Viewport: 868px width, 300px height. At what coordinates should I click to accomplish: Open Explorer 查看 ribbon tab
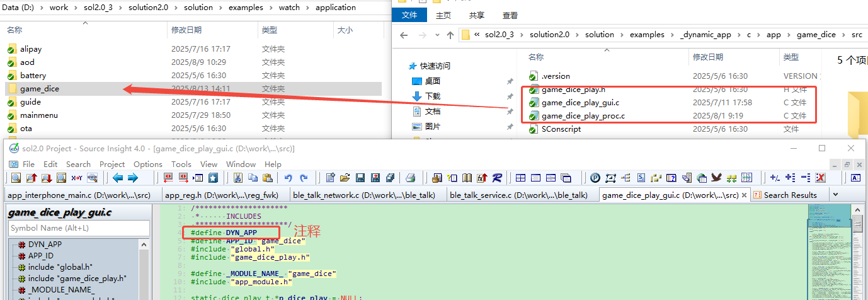pyautogui.click(x=510, y=14)
